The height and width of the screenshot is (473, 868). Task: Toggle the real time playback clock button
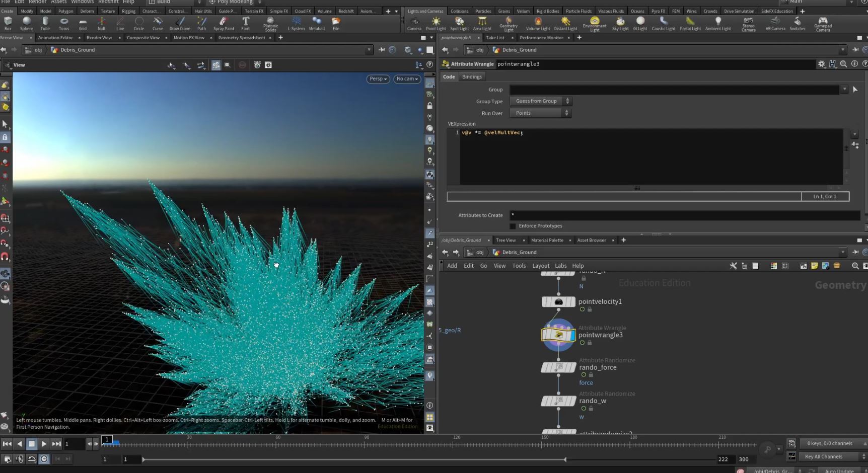(44, 459)
